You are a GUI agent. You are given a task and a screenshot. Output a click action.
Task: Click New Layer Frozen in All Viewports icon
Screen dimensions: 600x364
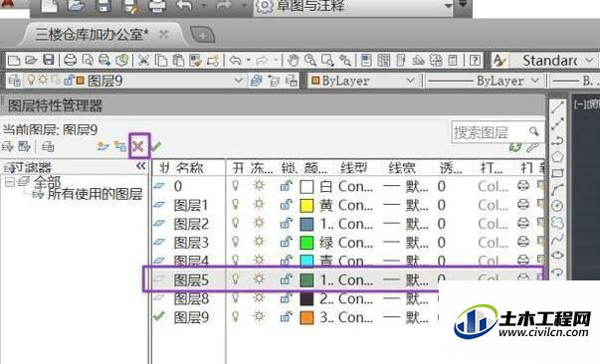tap(120, 146)
